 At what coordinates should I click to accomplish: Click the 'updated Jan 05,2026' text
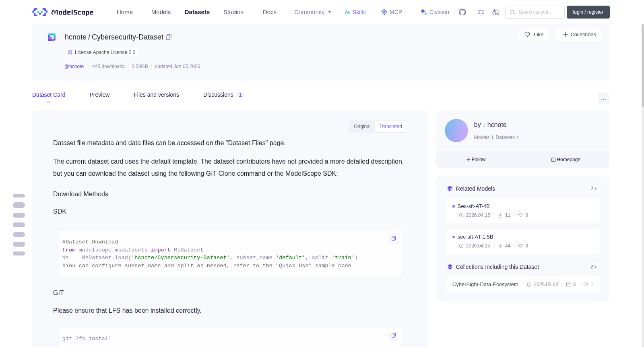[x=178, y=66]
